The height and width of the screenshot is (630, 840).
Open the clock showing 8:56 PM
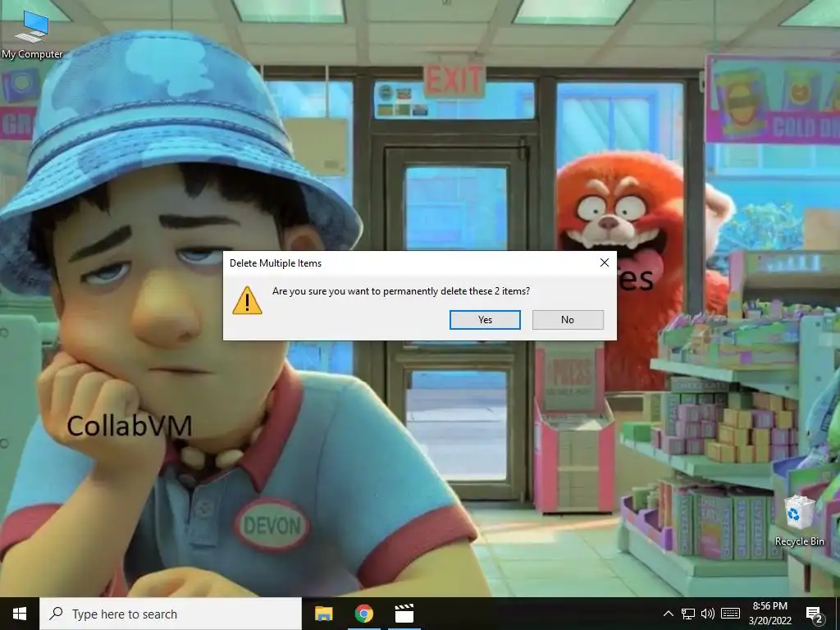[769, 614]
